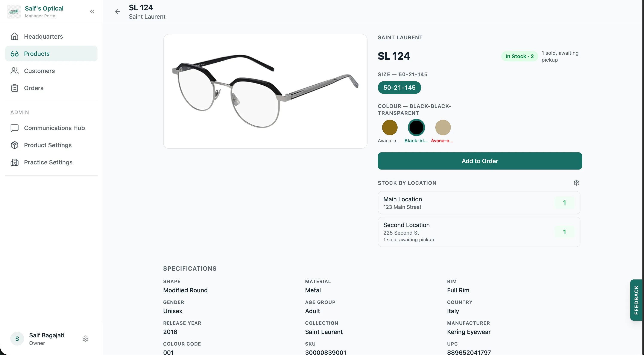Click the UPC value 889652041797
644x355 pixels.
[469, 352]
